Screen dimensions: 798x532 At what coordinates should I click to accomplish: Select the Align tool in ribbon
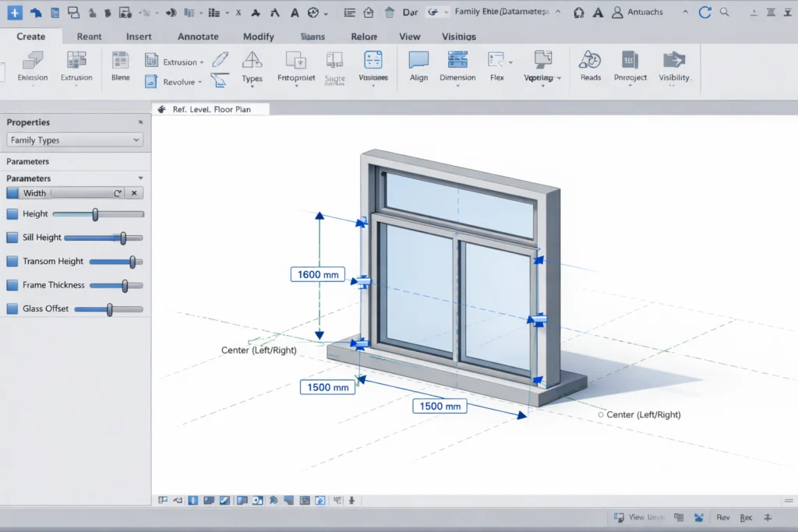coord(418,62)
